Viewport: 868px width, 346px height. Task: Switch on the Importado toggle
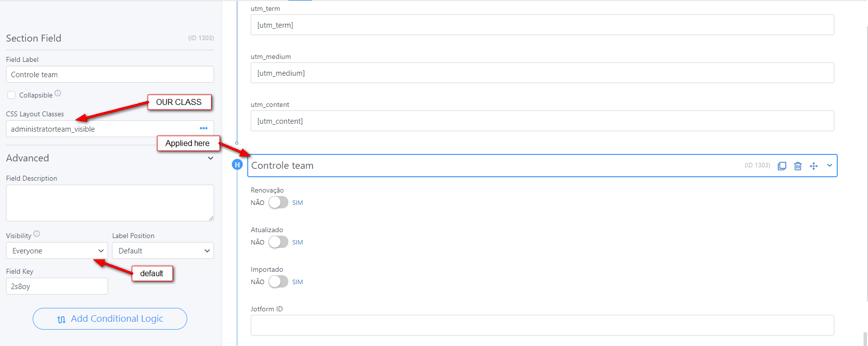click(278, 282)
